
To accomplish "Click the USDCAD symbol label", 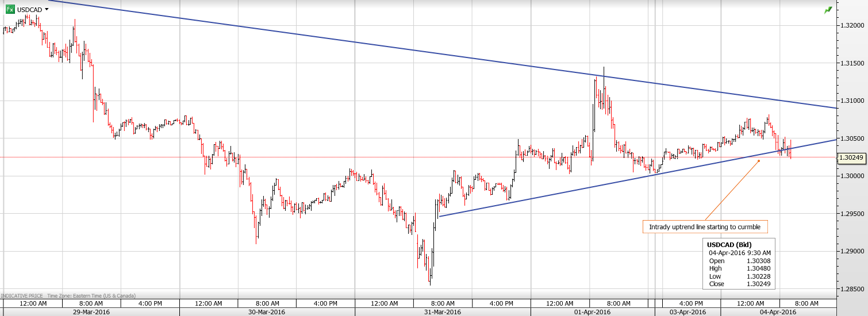I will [29, 10].
